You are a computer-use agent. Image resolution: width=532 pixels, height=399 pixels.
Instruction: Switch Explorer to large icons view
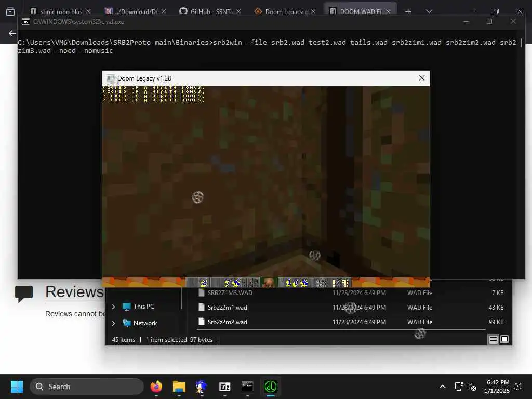[x=504, y=339]
